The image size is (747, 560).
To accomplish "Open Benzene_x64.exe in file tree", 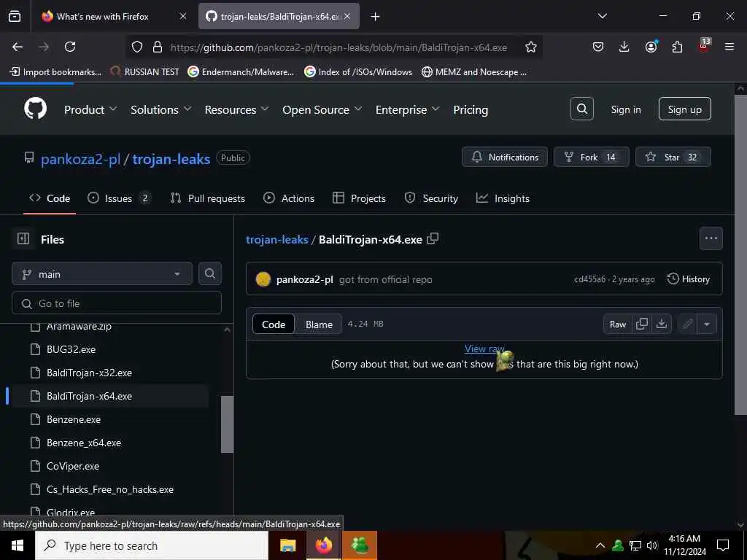I will [x=84, y=443].
